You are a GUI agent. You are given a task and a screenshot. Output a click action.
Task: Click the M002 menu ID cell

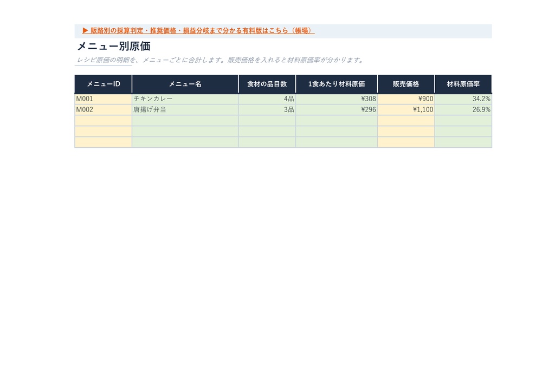click(104, 110)
